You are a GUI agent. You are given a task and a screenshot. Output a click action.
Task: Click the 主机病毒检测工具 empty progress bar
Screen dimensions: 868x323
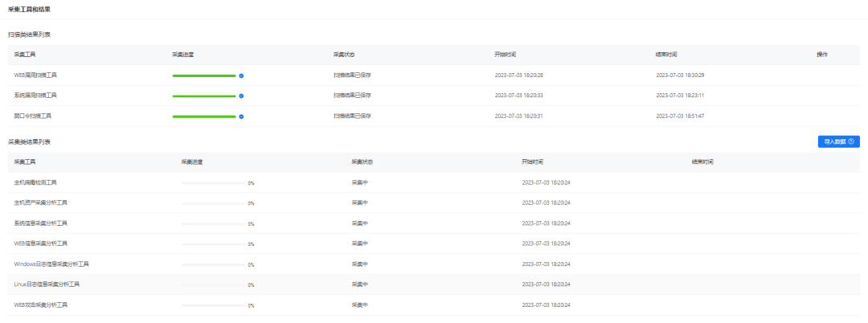pyautogui.click(x=213, y=183)
